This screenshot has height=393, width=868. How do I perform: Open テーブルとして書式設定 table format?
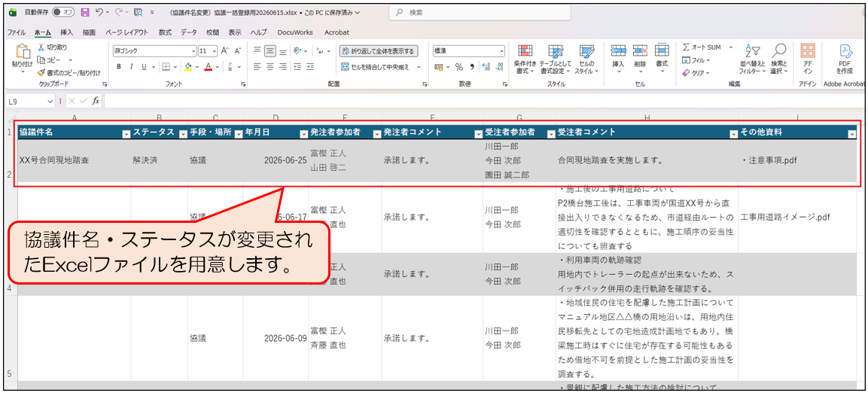click(x=556, y=59)
